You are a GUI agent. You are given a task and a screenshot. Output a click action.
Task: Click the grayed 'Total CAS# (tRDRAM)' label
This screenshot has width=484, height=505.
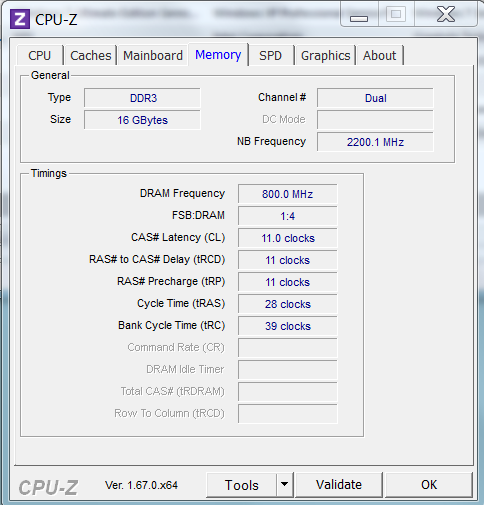[173, 391]
